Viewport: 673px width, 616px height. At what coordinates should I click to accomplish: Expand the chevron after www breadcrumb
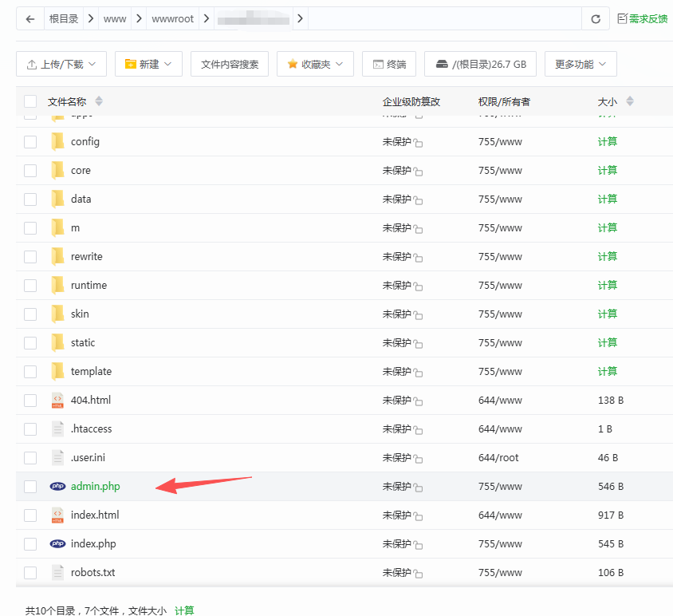139,18
